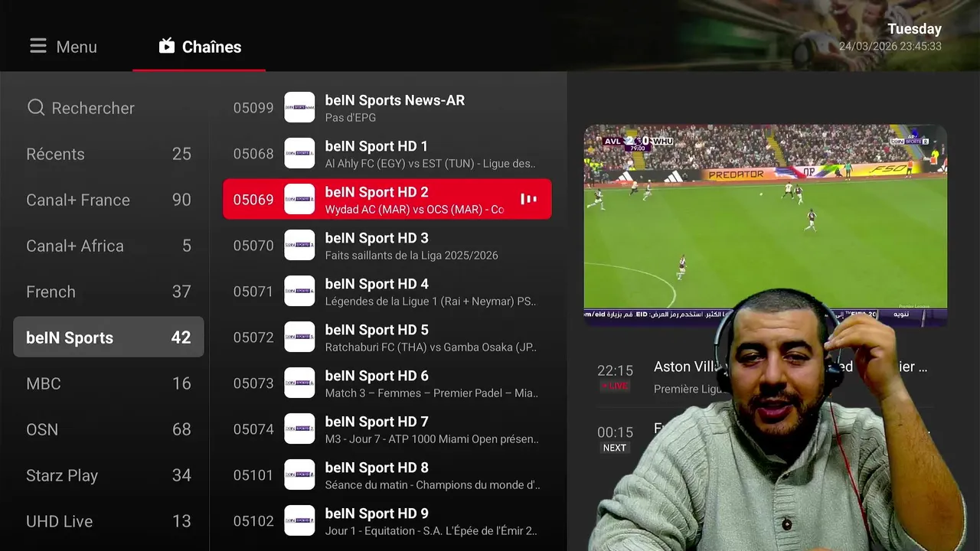Click beIN Sport HD 1 channel logo
Viewport: 980px width, 551px height.
coord(299,153)
